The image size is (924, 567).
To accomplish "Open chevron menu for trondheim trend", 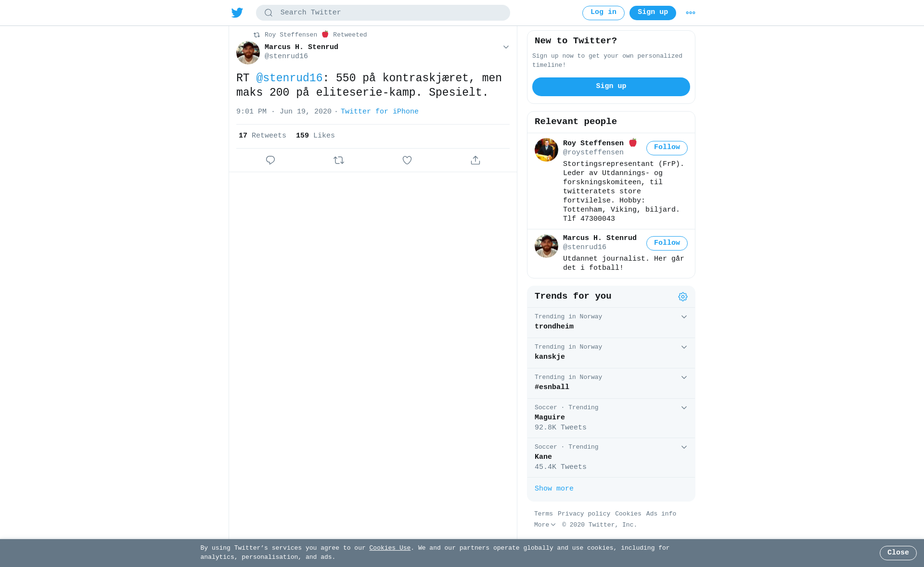I will 684,317.
